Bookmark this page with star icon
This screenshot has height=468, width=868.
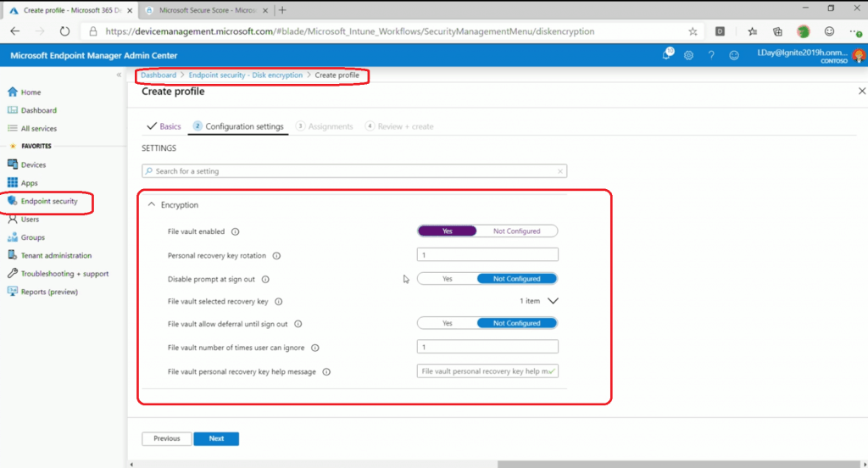click(693, 31)
